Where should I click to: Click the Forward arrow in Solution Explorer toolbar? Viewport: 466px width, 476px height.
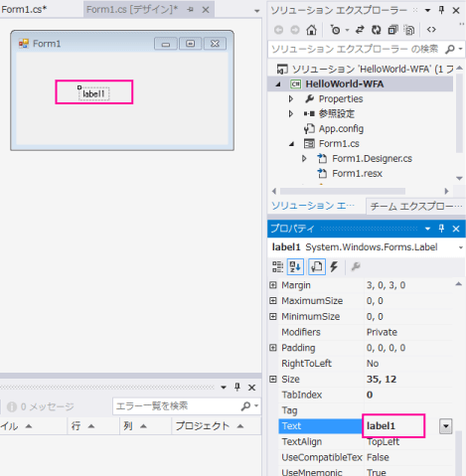294,30
